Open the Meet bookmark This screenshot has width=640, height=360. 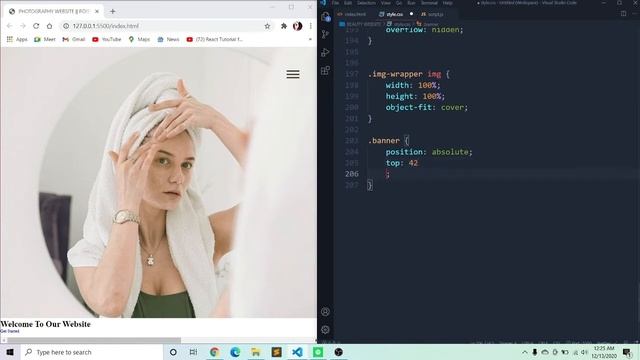click(x=45, y=40)
